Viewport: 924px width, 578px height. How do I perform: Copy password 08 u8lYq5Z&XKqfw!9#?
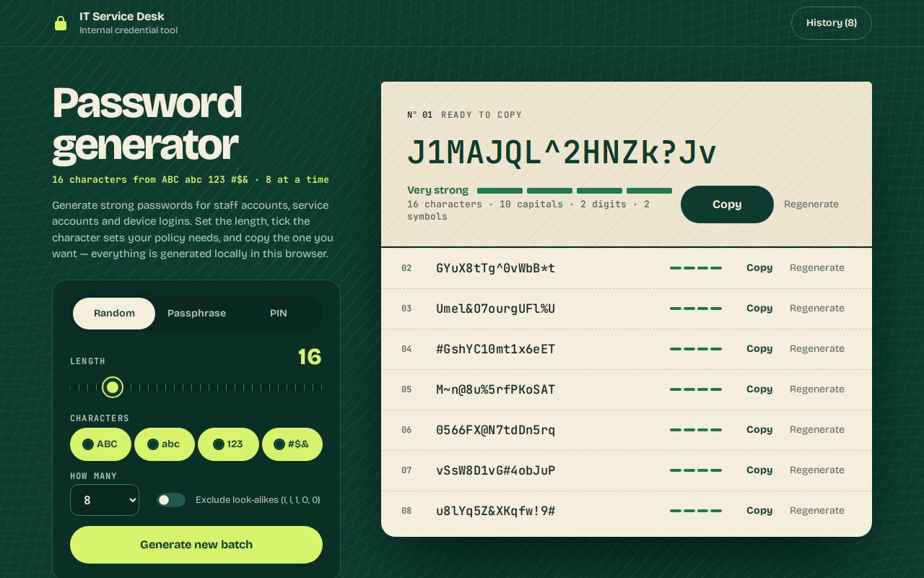[x=759, y=511]
